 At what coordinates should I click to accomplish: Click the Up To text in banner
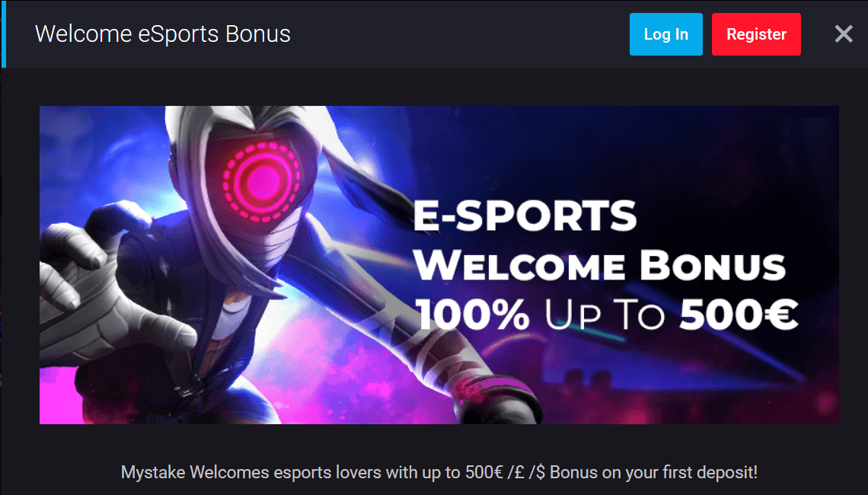[605, 315]
